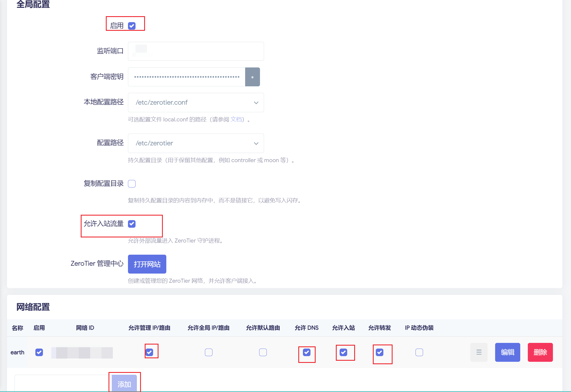Click the drag handle icon for earth row
This screenshot has height=392, width=571.
[x=479, y=352]
